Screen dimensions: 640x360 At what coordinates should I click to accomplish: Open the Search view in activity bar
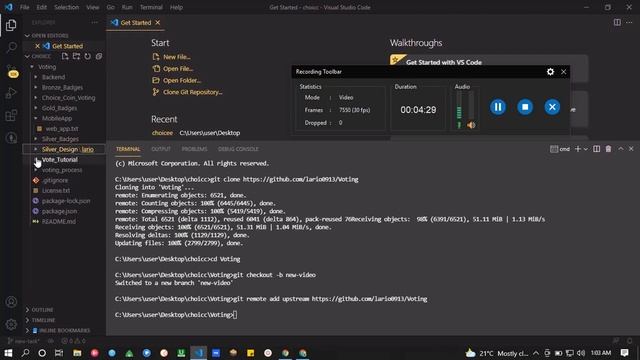point(11,47)
